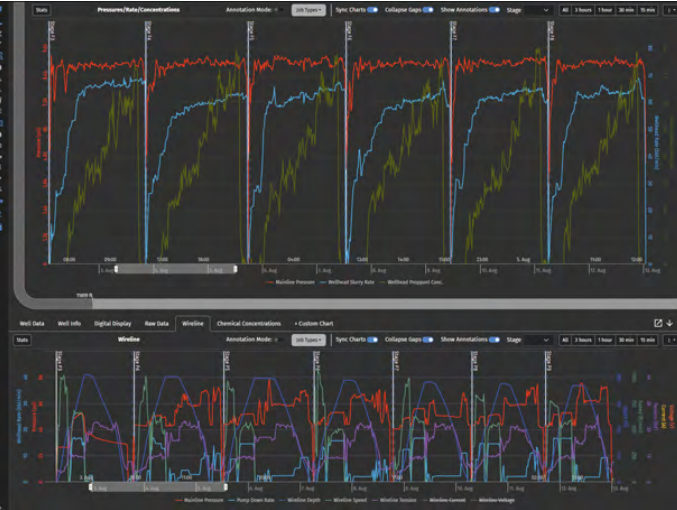The height and width of the screenshot is (510, 677).
Task: Toggle Collapse Gaps in the top chart
Action: point(428,9)
